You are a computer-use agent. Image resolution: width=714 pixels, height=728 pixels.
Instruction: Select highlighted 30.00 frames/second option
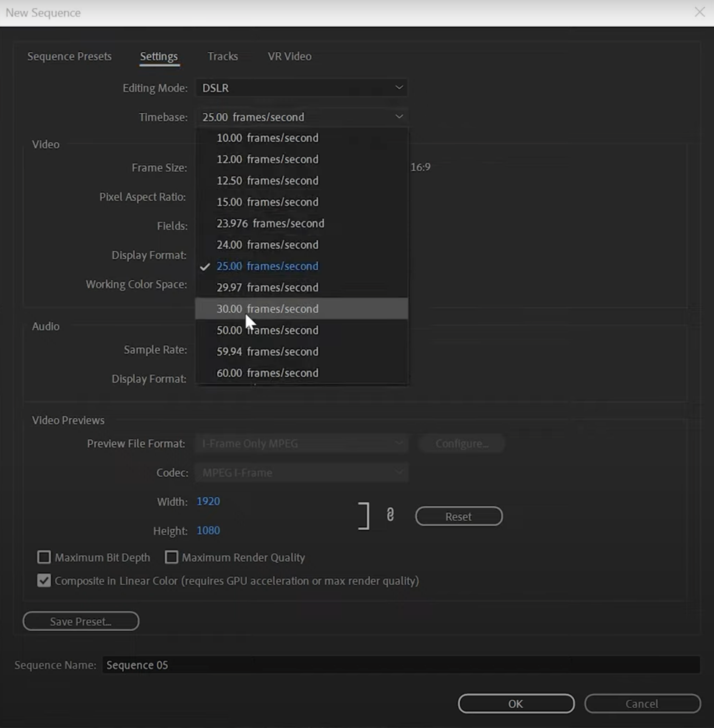302,309
